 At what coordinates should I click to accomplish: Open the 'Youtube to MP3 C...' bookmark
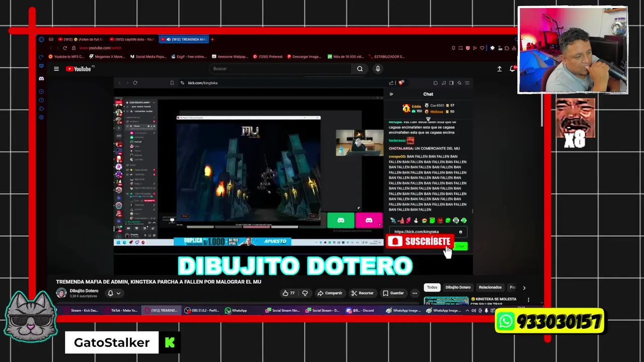click(66, 57)
